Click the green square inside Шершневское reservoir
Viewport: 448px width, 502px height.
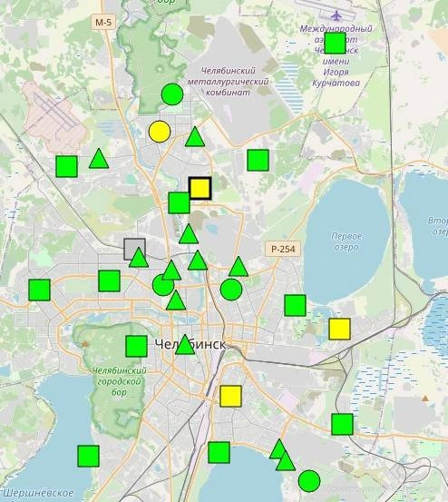point(88,456)
